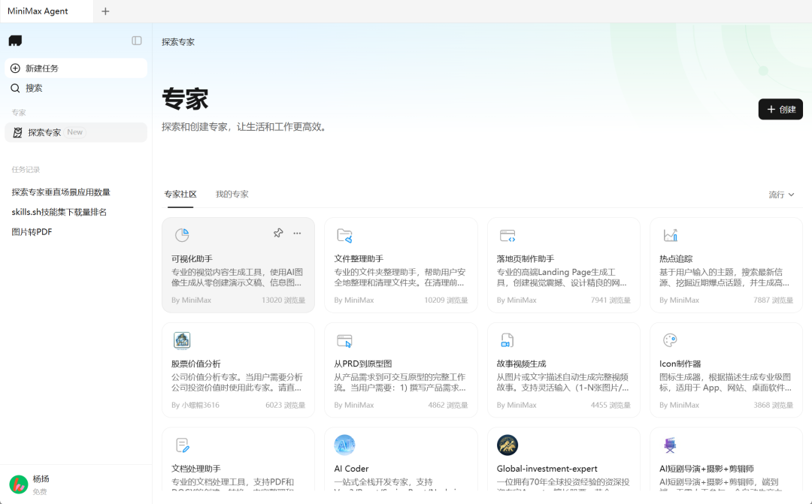
Task: Click the 股票价值分析 chart icon
Action: click(x=182, y=340)
